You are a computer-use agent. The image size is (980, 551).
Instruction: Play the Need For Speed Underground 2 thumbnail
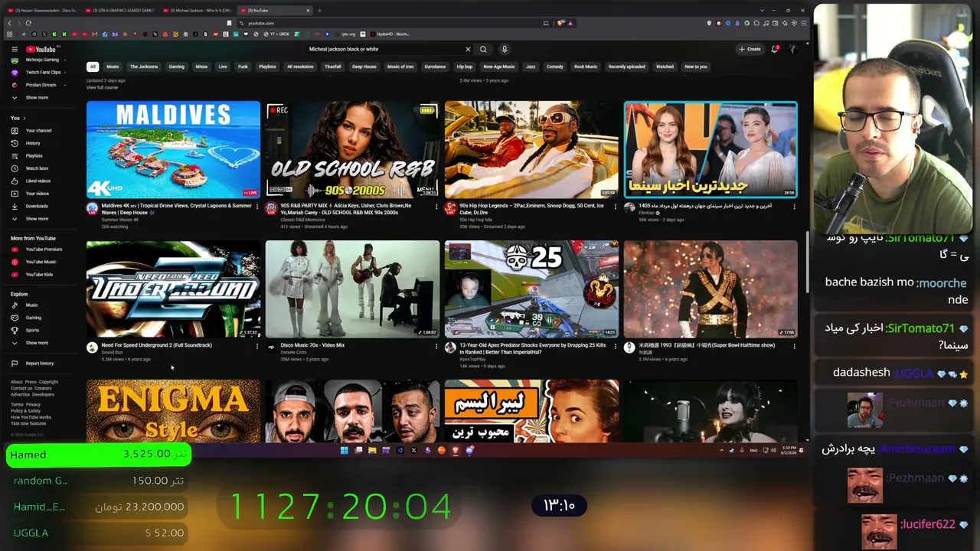pyautogui.click(x=173, y=289)
